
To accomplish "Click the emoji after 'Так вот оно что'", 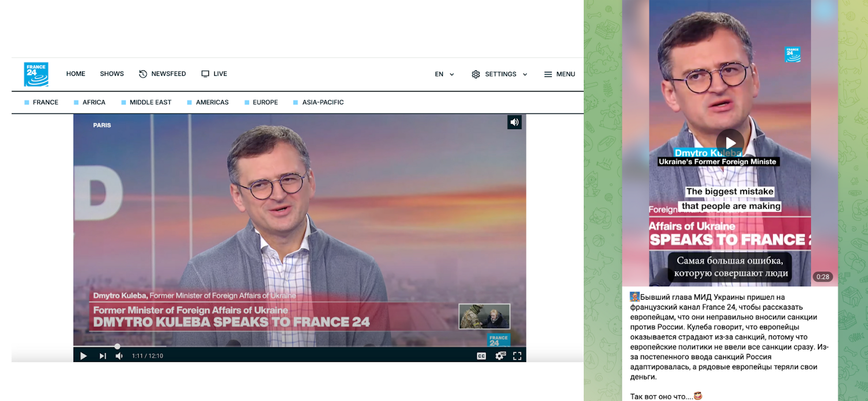I will [x=698, y=396].
